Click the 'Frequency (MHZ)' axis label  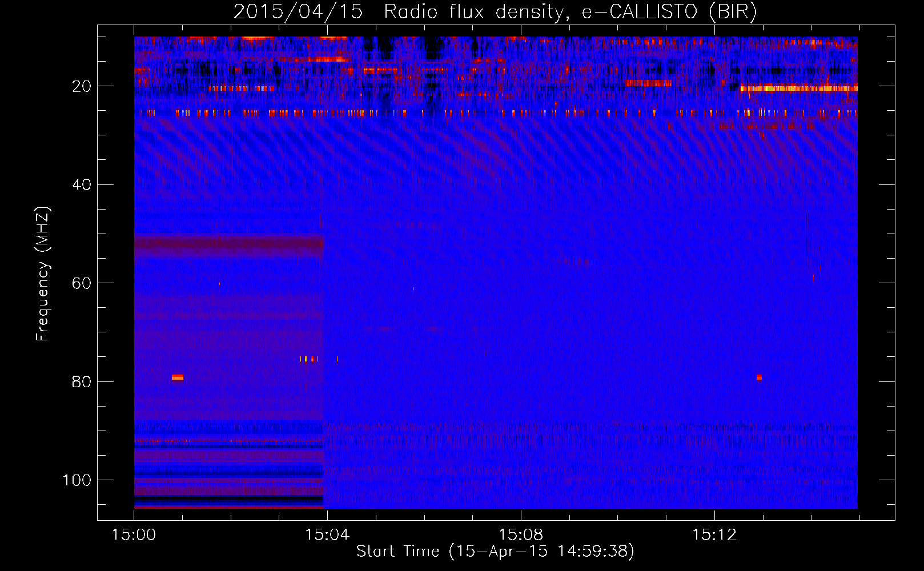coord(43,274)
